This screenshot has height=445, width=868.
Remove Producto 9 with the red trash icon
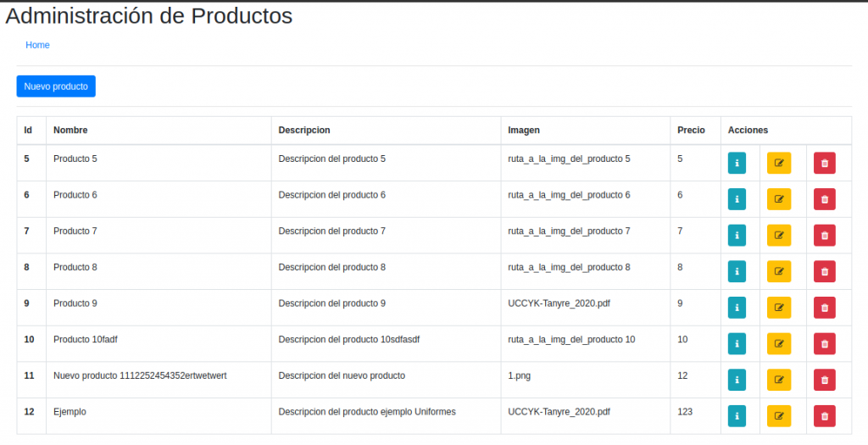coord(824,308)
